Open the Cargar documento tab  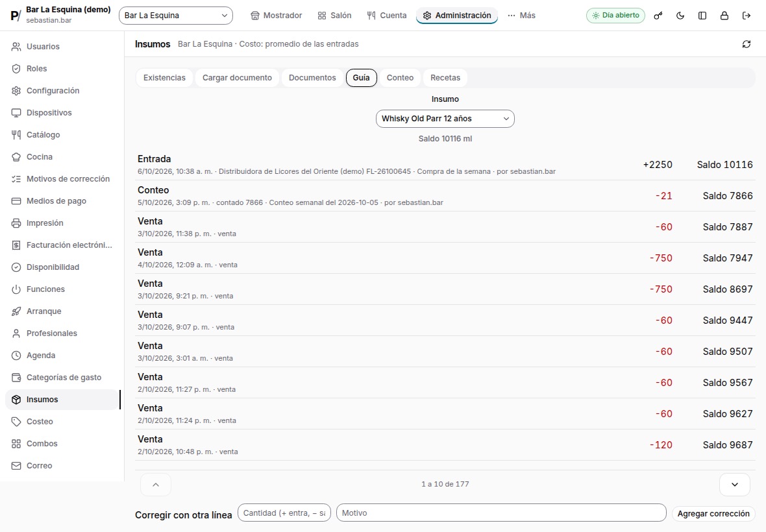tap(238, 78)
